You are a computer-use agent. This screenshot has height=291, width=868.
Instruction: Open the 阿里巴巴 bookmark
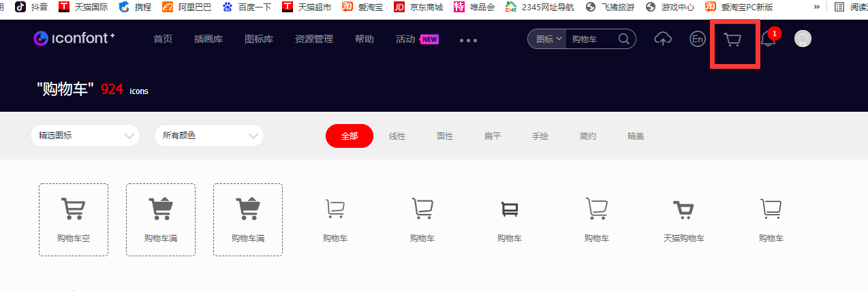tap(187, 7)
